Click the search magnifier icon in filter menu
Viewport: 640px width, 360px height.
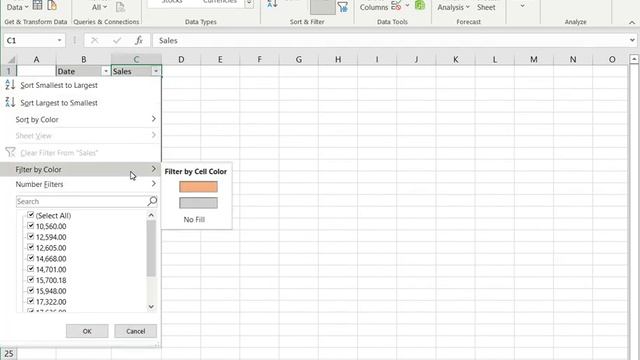(x=152, y=201)
